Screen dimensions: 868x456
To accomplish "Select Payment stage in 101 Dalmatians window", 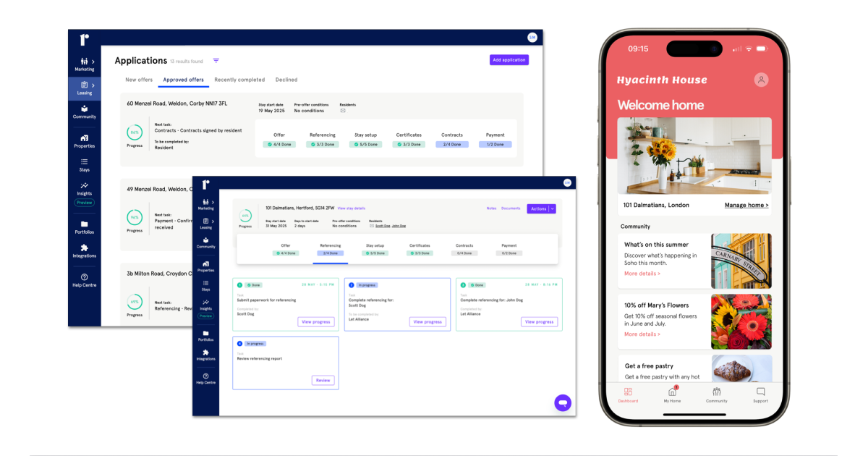I will point(509,249).
